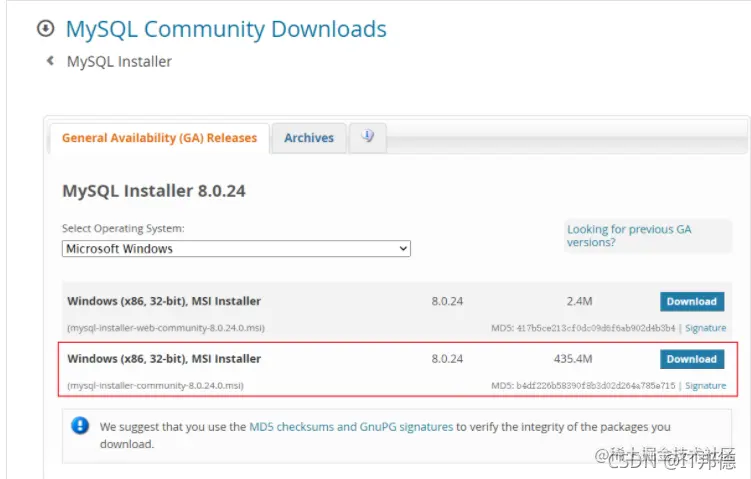Click the MySQL Installer 8.0.24 heading
751x479 pixels.
154,191
